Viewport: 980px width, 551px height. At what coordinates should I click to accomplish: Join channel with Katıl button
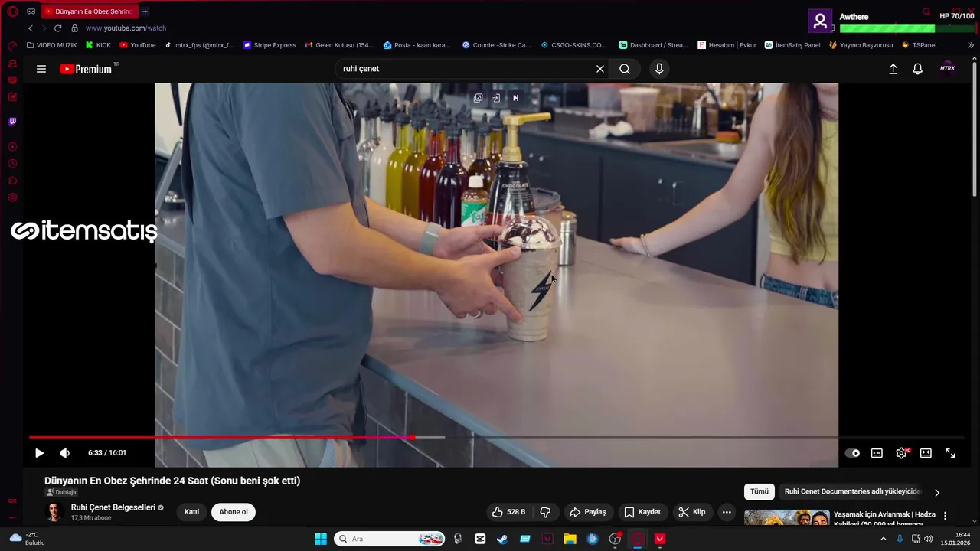click(191, 512)
